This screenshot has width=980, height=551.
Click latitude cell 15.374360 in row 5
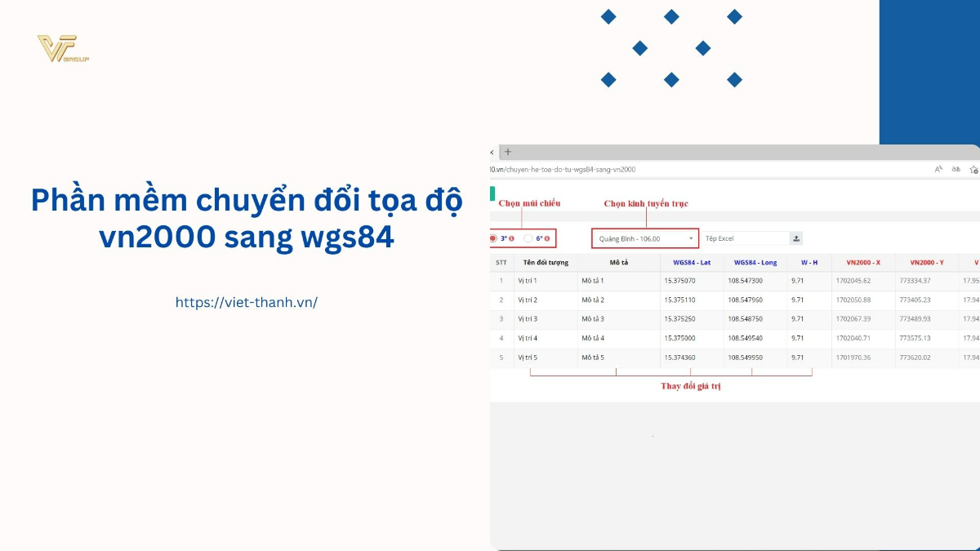coord(691,358)
